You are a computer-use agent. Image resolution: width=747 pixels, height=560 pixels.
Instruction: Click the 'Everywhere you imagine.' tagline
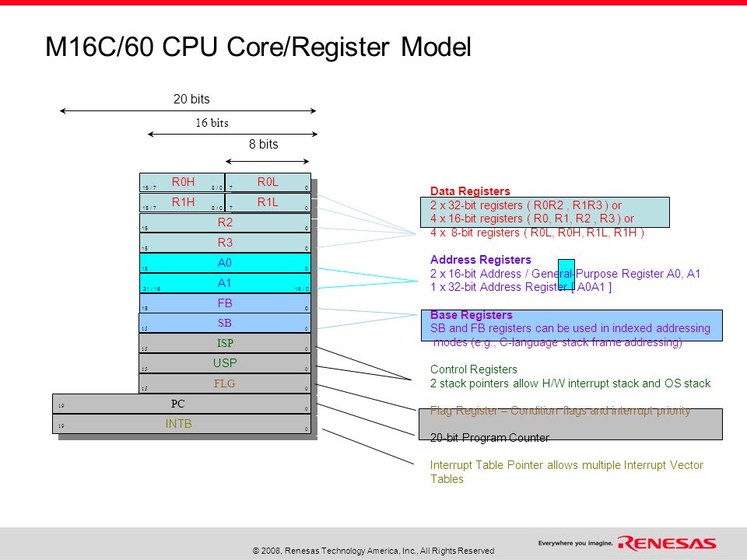(576, 543)
